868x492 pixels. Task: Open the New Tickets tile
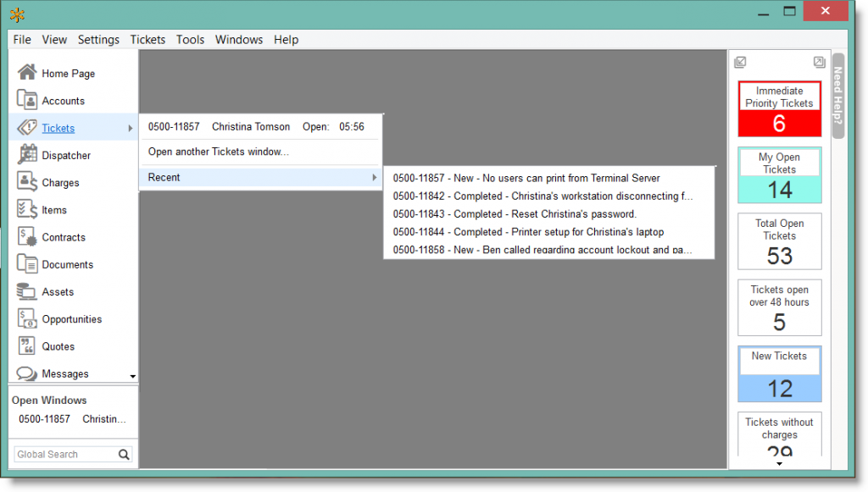click(779, 373)
